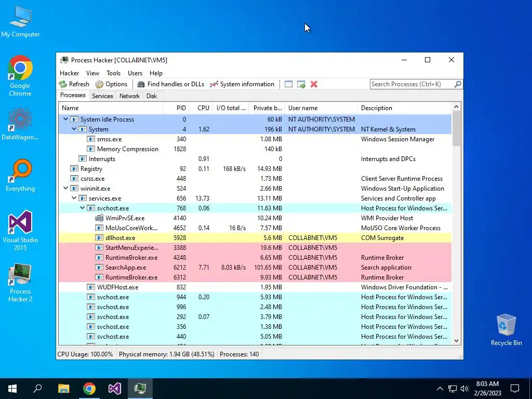
Task: Switch to the Network tab
Action: coord(129,96)
